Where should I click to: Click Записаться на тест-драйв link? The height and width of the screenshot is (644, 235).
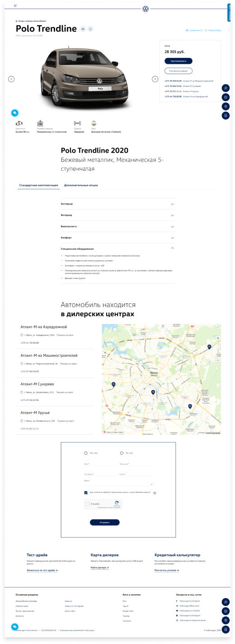coord(42,570)
